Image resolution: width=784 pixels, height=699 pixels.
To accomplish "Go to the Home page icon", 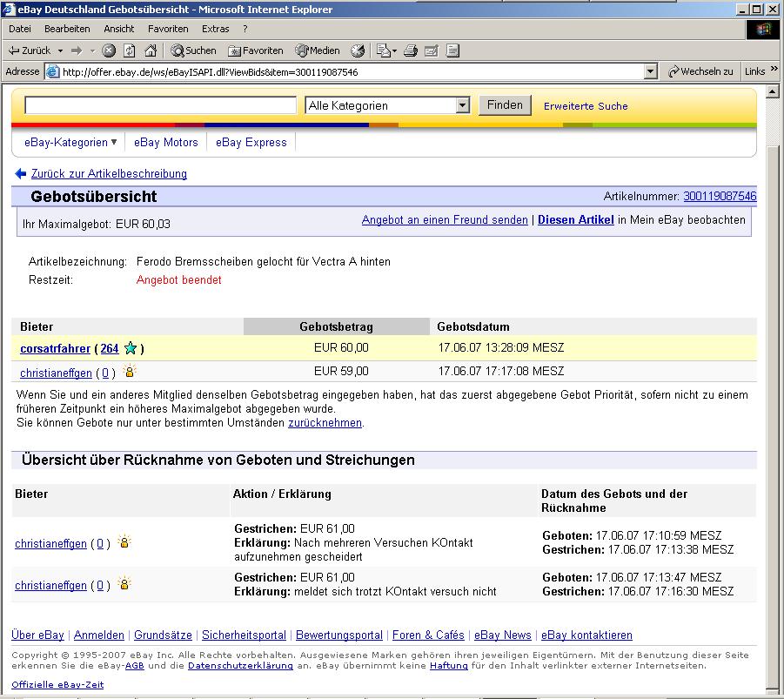I will click(x=151, y=50).
